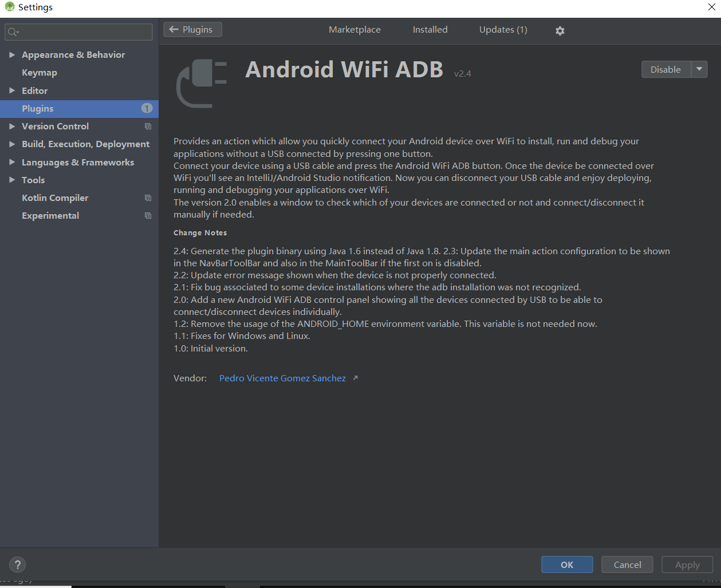Click the Android WiFi ADB title
This screenshot has width=721, height=588.
tap(344, 69)
